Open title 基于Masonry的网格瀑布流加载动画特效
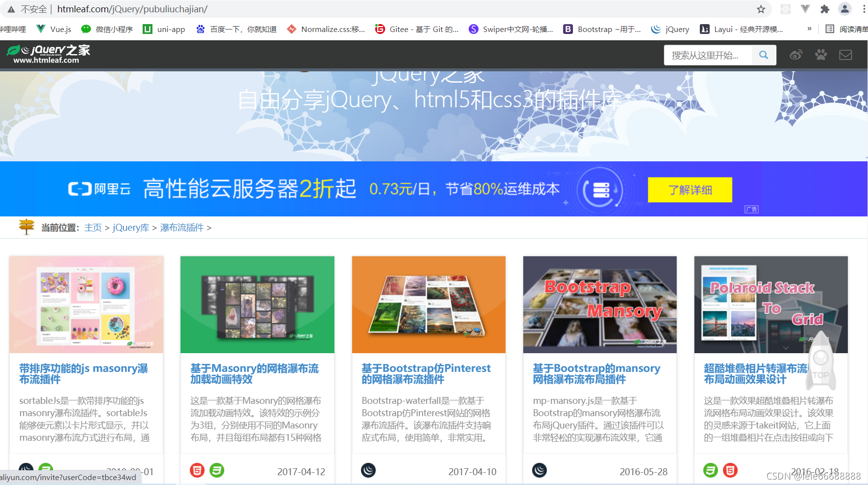 click(x=255, y=374)
